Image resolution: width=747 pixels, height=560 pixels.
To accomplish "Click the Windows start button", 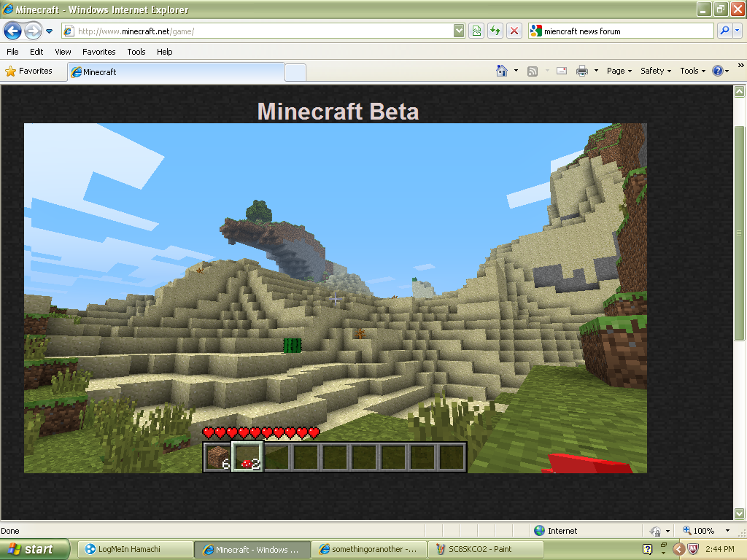I will pyautogui.click(x=34, y=549).
